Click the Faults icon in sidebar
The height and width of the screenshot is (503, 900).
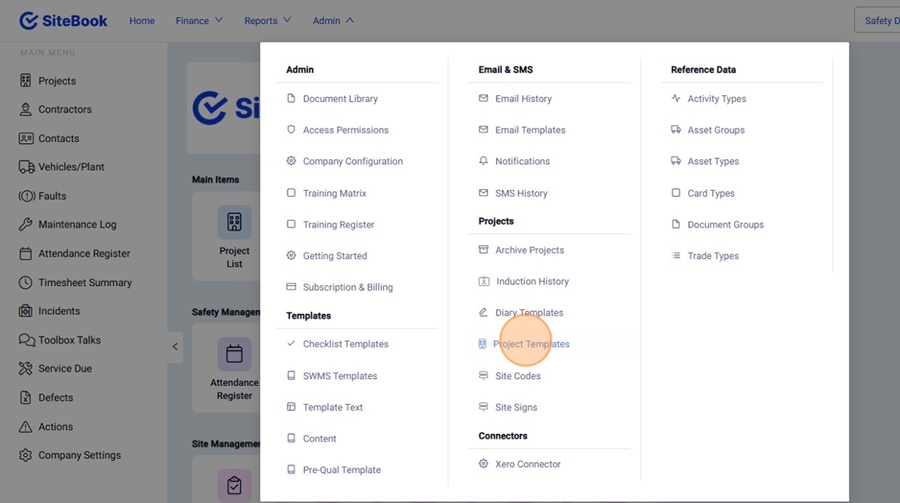point(25,196)
